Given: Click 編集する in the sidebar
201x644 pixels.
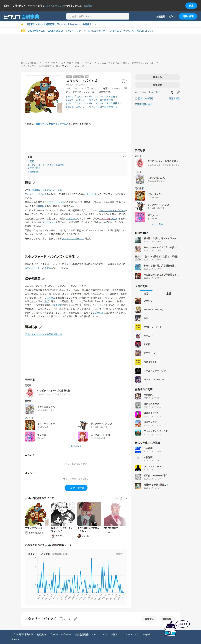Looking at the screenshot, I should click(x=157, y=77).
